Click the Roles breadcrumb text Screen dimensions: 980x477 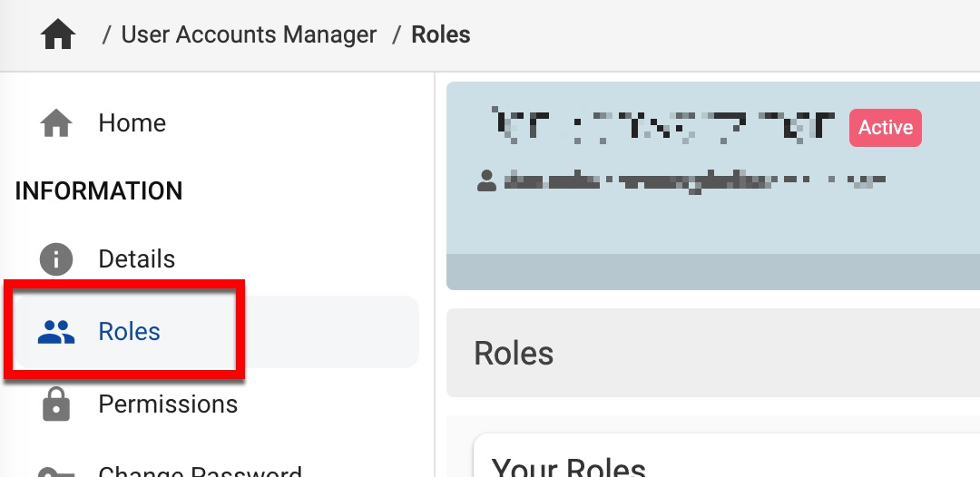tap(441, 35)
